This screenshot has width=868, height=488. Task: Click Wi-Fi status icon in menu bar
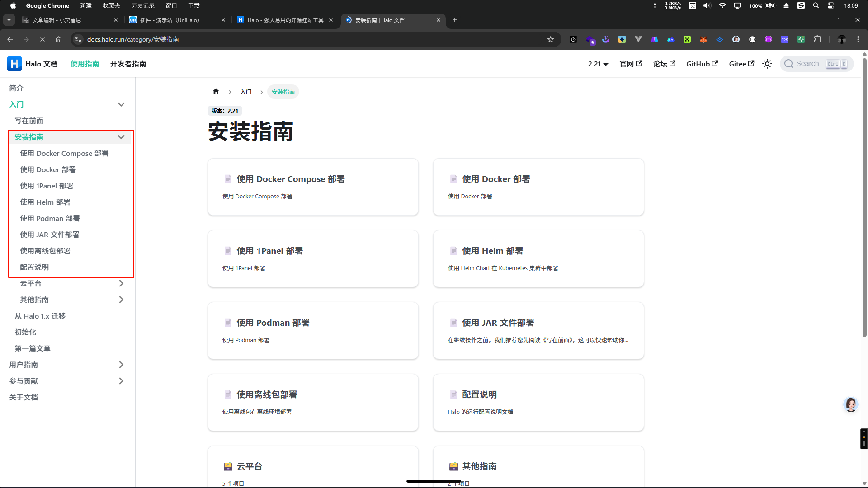[x=722, y=5]
